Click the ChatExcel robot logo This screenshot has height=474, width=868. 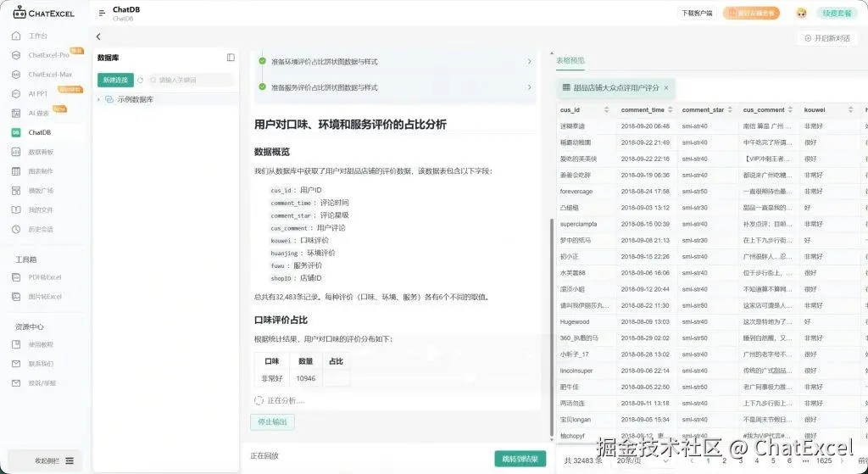(x=19, y=12)
